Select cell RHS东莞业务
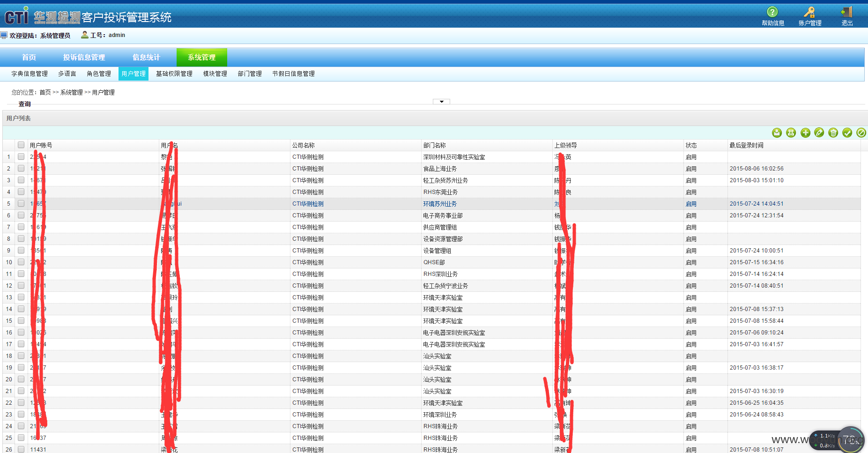Image resolution: width=868 pixels, height=453 pixels. coord(441,192)
